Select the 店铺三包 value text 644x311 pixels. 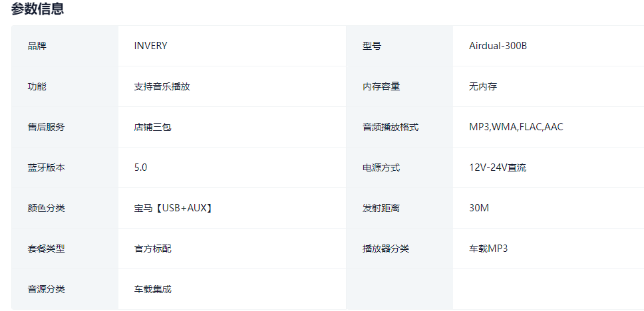pyautogui.click(x=153, y=127)
